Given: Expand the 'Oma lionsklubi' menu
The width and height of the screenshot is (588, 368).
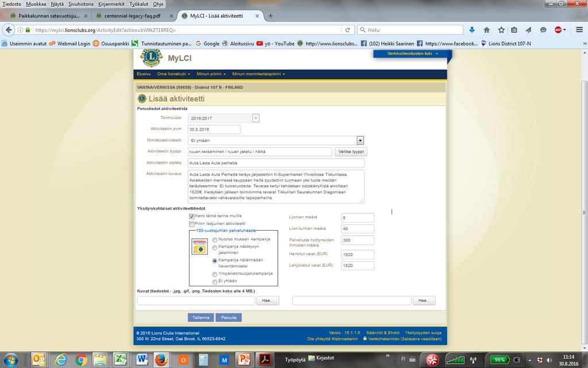Looking at the screenshot, I should point(173,74).
